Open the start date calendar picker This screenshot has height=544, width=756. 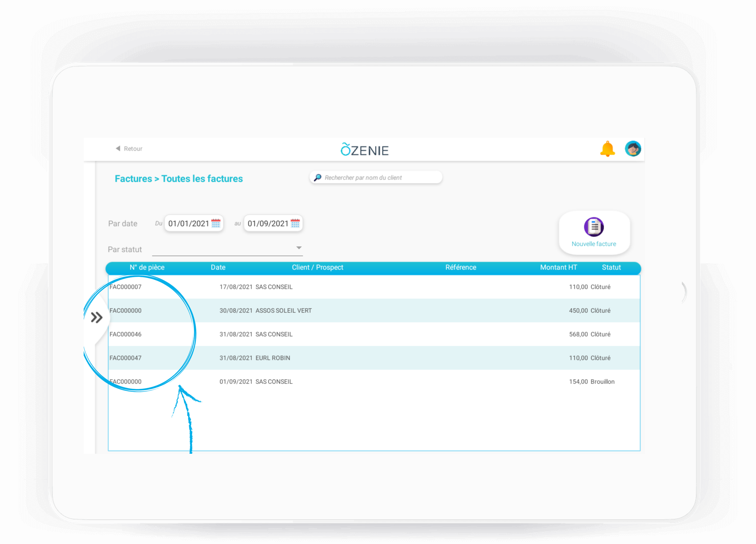(x=216, y=223)
